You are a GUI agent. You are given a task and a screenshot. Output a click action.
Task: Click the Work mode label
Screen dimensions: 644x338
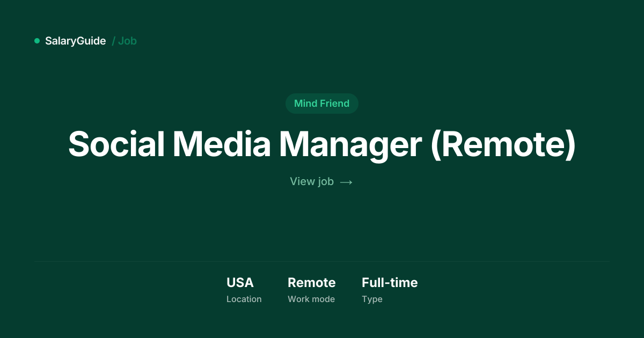(x=311, y=299)
